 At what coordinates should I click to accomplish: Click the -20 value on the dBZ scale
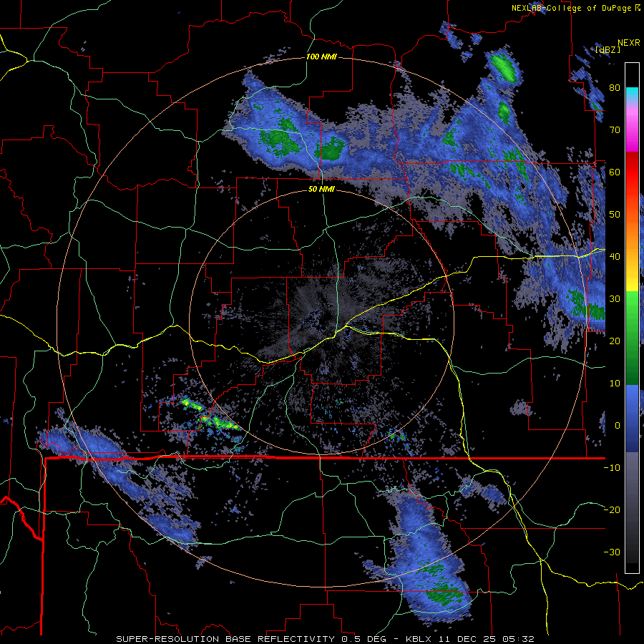point(612,509)
